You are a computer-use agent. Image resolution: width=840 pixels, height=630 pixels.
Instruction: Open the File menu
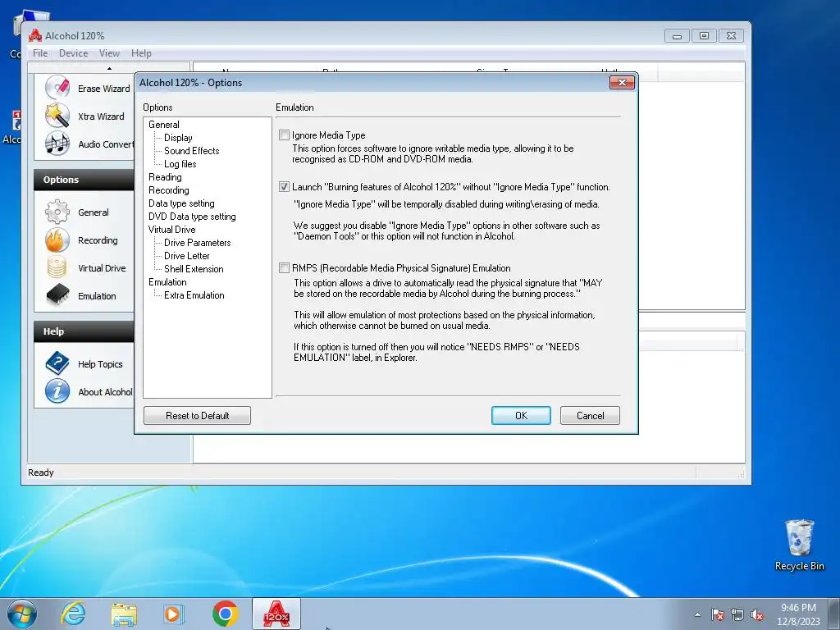(40, 53)
